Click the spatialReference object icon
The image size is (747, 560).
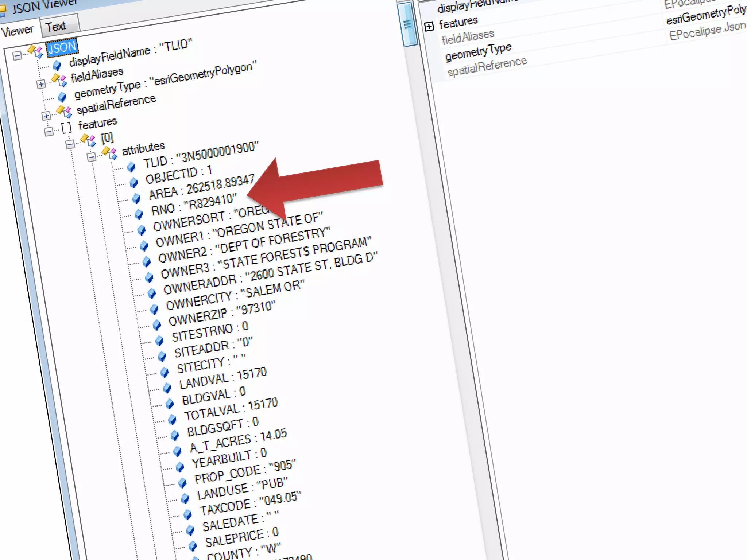click(x=64, y=112)
